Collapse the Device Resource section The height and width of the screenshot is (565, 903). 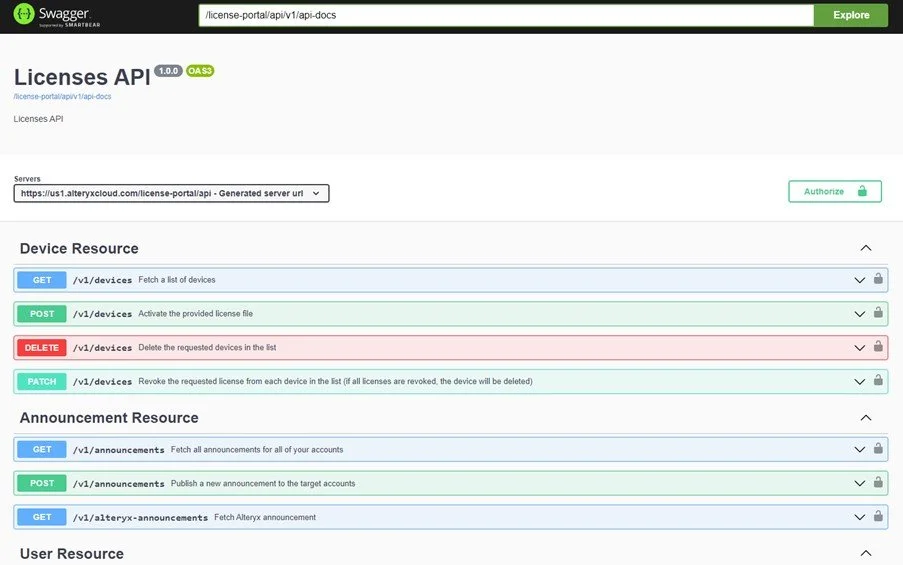point(866,248)
